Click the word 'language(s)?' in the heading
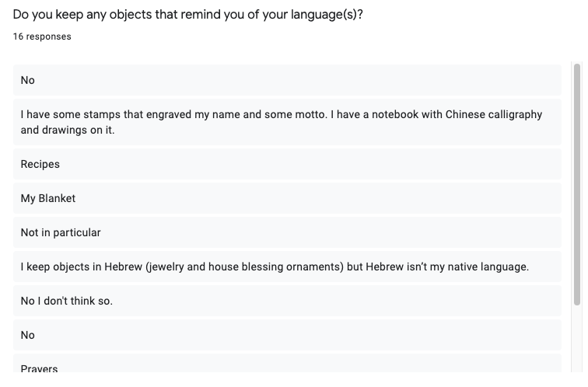The width and height of the screenshot is (588, 387). coord(327,15)
